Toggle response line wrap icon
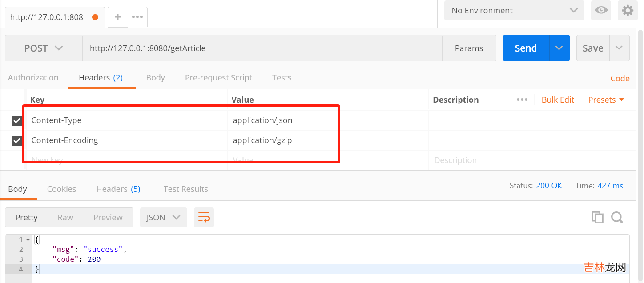The image size is (644, 283). [204, 217]
